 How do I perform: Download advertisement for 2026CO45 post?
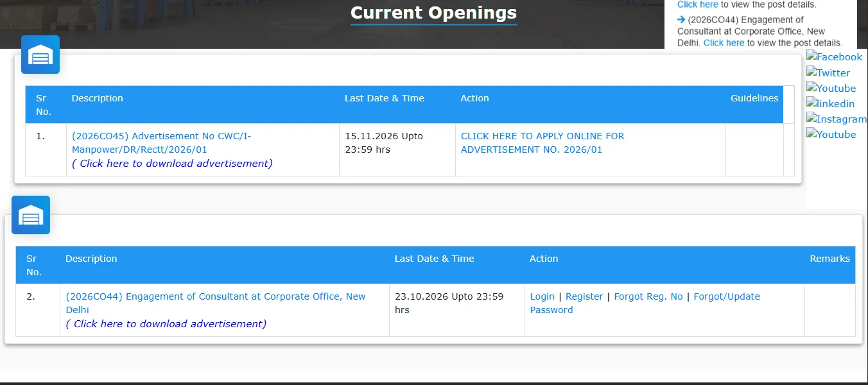(x=172, y=164)
